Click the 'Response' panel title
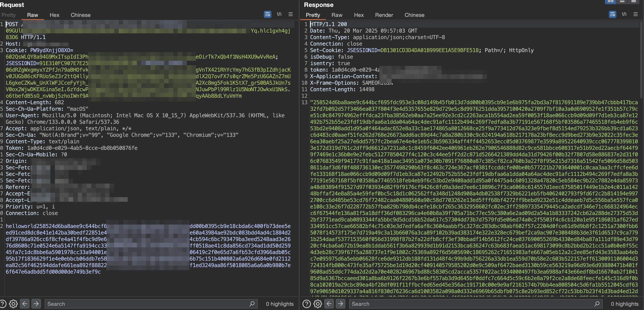Image resolution: width=644 pixels, height=310 pixels. (x=319, y=5)
